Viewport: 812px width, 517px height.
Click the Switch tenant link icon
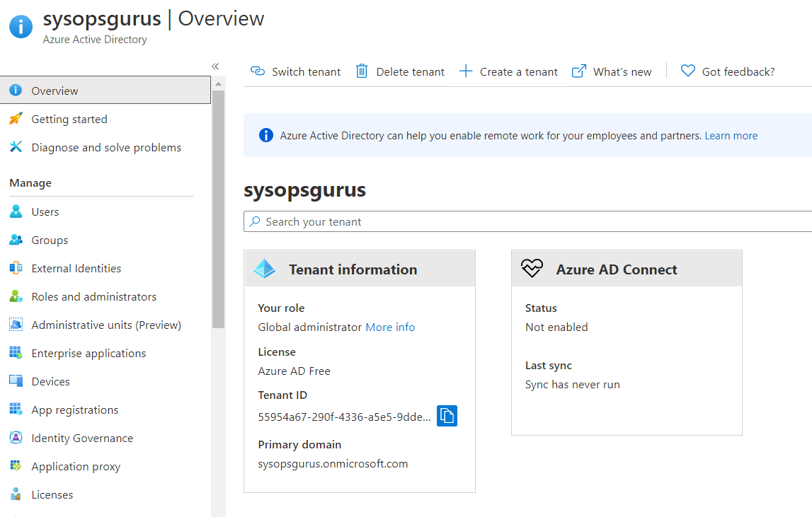pos(258,71)
